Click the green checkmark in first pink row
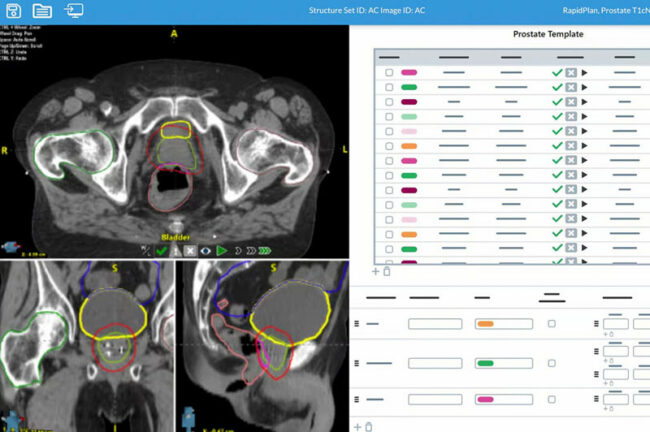650x432 pixels. point(557,72)
